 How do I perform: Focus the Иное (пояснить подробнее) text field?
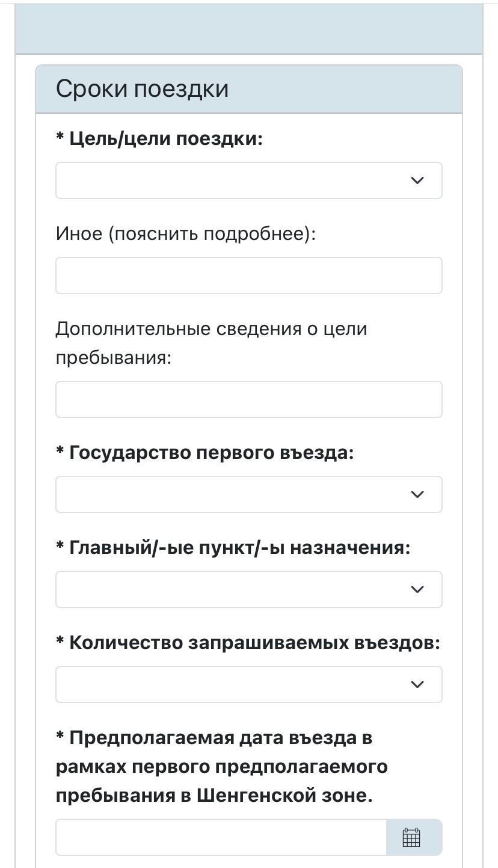[x=248, y=275]
